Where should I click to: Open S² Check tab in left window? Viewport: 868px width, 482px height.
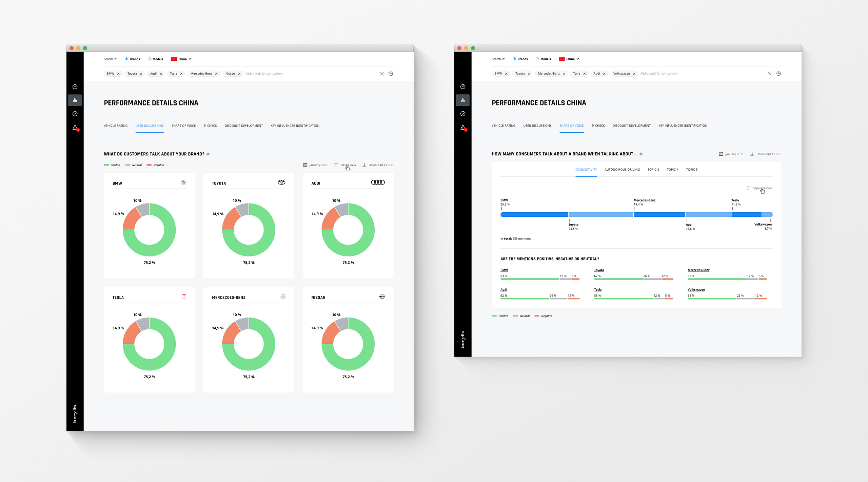[x=210, y=126]
